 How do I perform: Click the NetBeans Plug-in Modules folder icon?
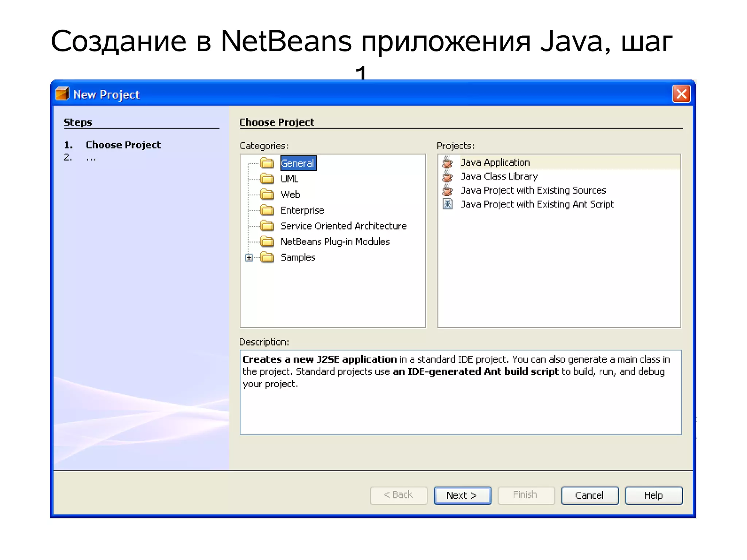click(267, 242)
